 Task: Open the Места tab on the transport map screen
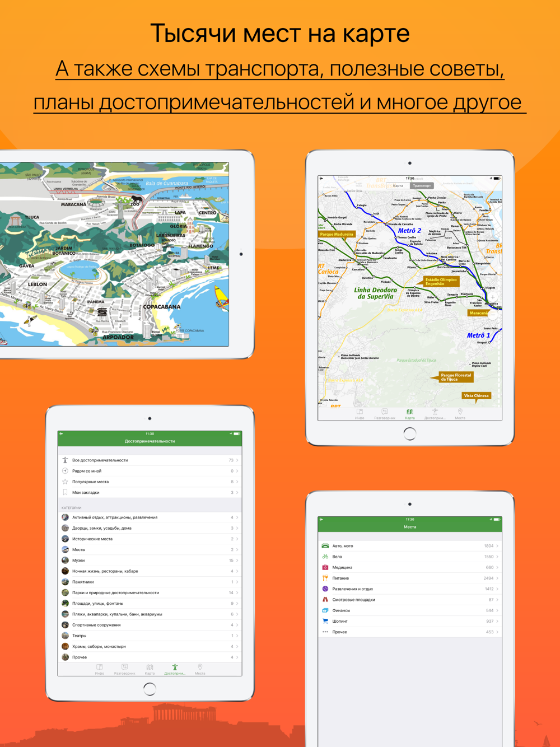(460, 414)
